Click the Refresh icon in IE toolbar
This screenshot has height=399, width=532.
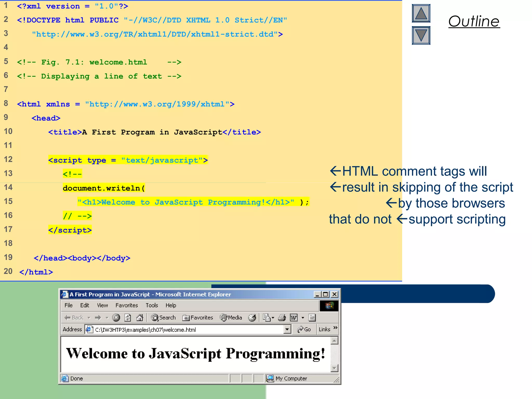pos(128,317)
